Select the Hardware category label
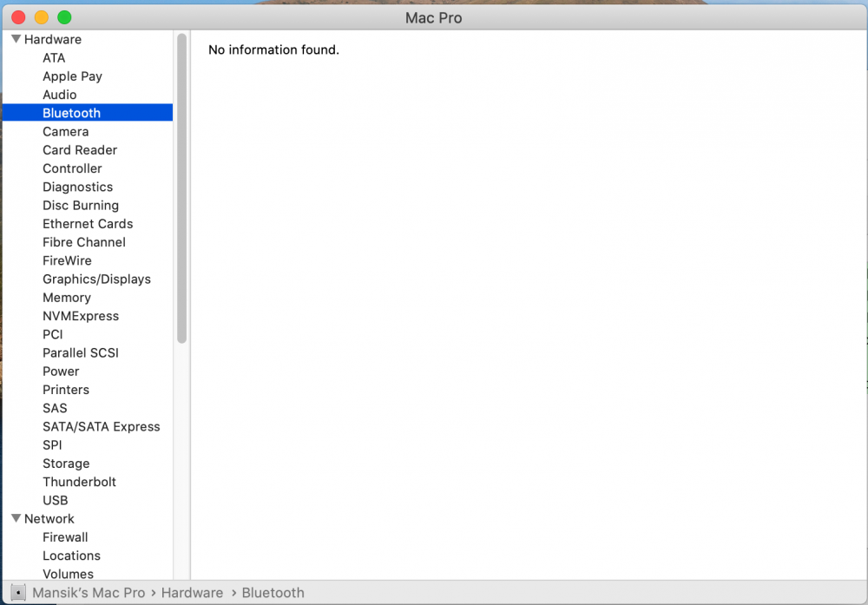 pos(53,39)
